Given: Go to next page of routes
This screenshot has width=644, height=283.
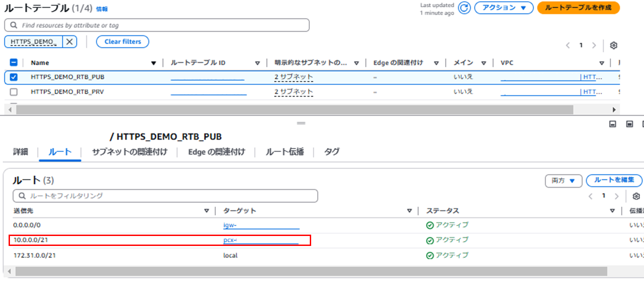Looking at the screenshot, I should point(616,196).
